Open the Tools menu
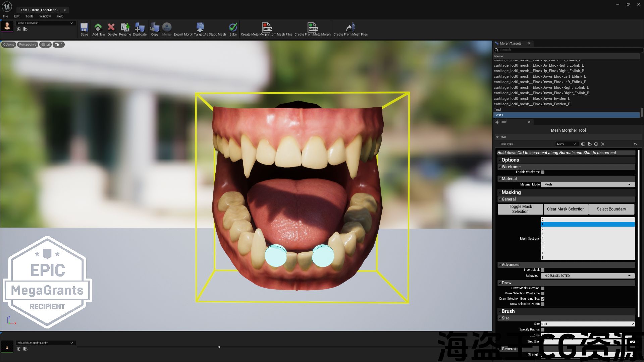This screenshot has height=362, width=644. point(29,16)
